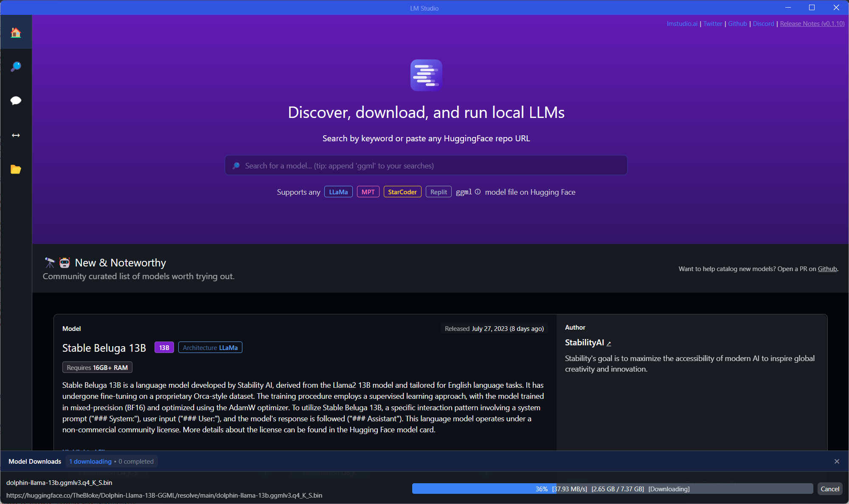The image size is (849, 504).
Task: Close the Model Downloads panel
Action: click(x=837, y=461)
